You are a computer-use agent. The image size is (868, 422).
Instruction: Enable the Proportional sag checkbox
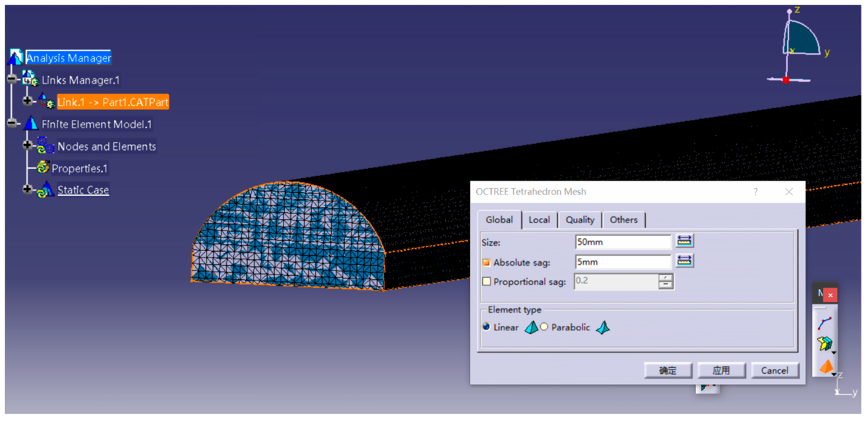point(486,281)
